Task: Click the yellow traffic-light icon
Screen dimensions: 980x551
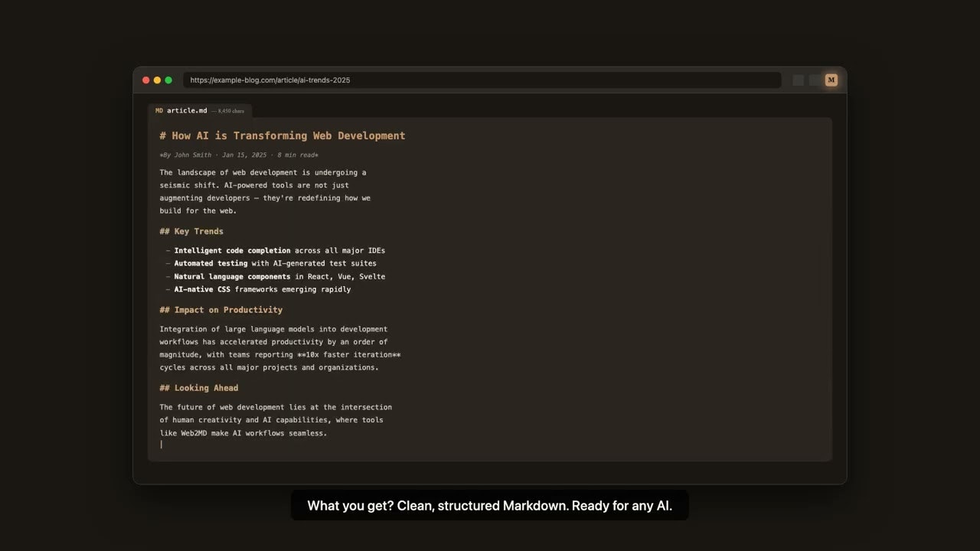Action: click(x=156, y=80)
